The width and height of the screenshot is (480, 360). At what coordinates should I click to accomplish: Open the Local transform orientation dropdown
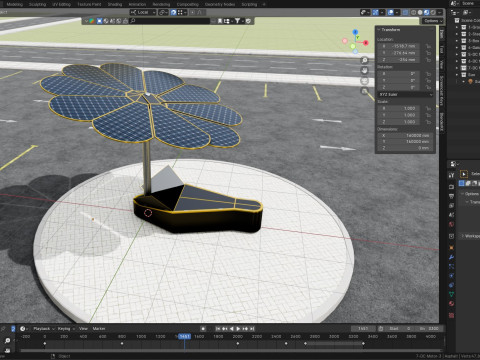(x=143, y=12)
